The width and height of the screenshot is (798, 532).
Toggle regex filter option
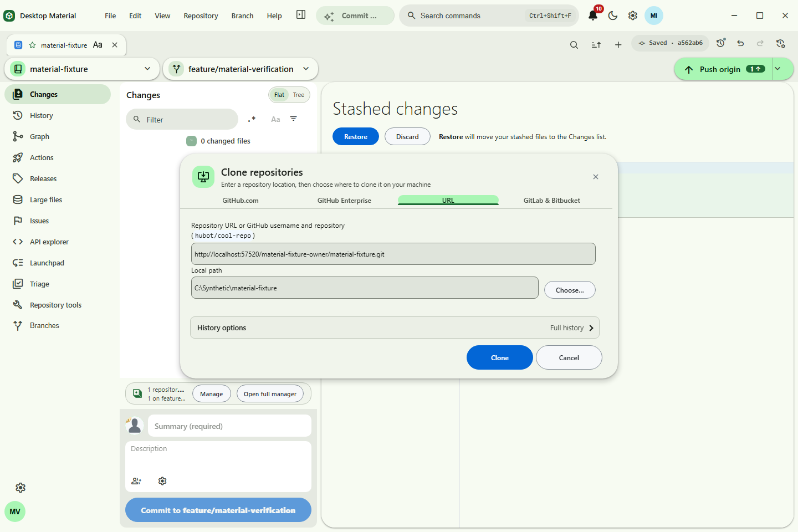252,119
